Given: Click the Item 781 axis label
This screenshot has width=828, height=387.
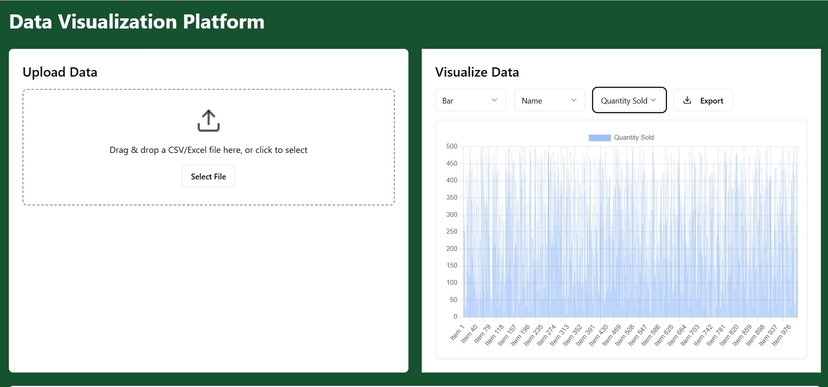Looking at the screenshot, I should click(x=715, y=334).
